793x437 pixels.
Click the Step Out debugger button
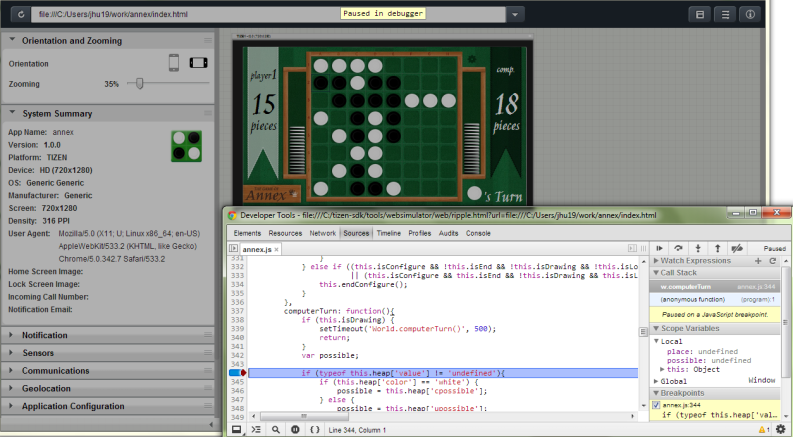click(716, 247)
